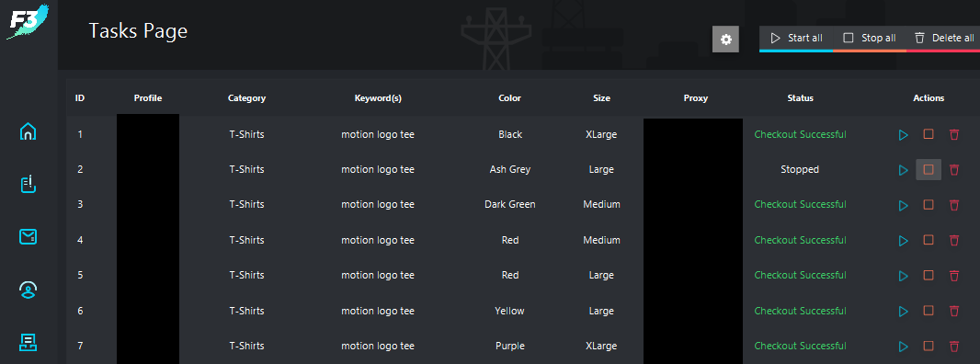980x364 pixels.
Task: Delete task 1 with trash icon
Action: [953, 134]
